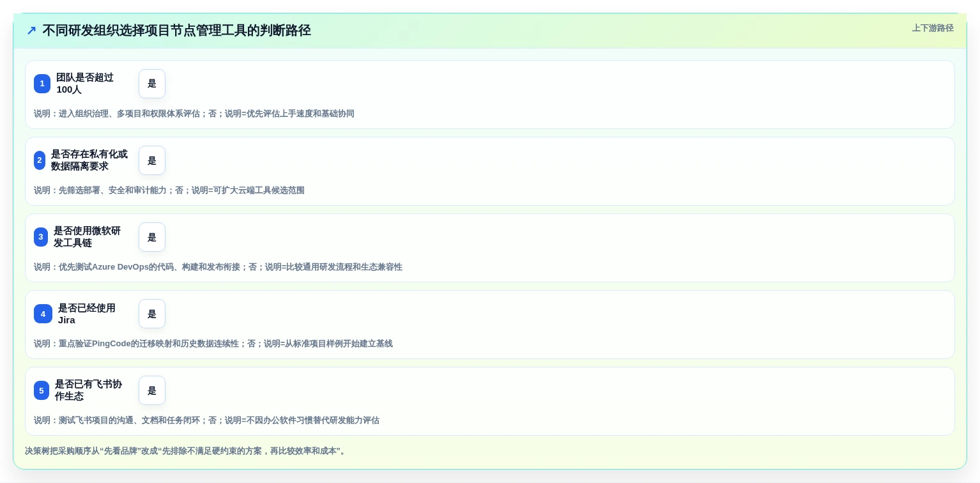Click the note about 优先测试Azure DevOps

218,267
